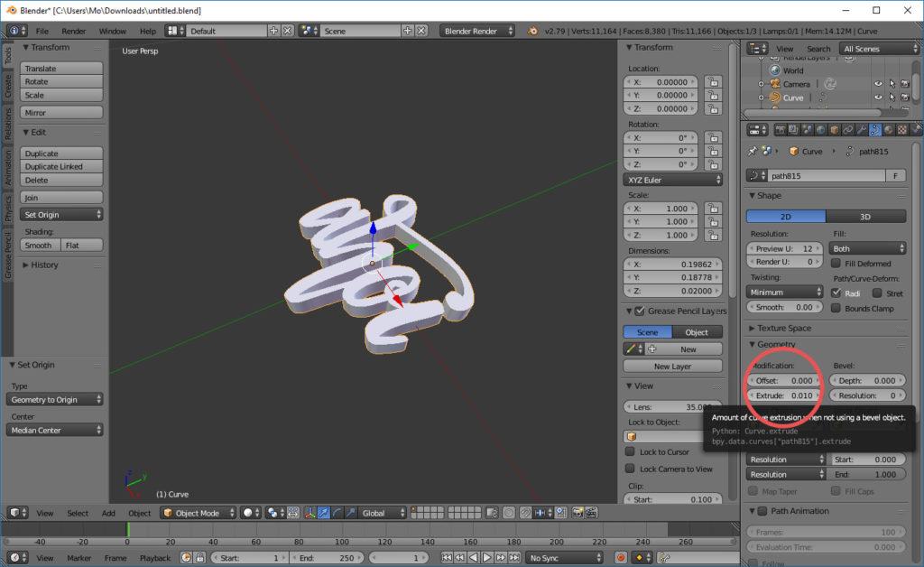Open the Object Mode selector dropdown
Viewport: 924px width, 567px height.
pyautogui.click(x=198, y=513)
